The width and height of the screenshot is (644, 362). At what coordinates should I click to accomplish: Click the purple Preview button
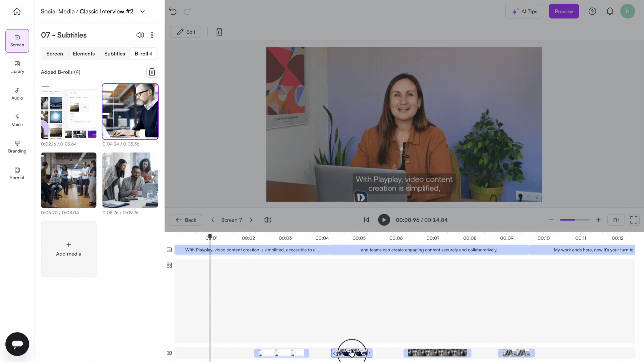coord(564,11)
